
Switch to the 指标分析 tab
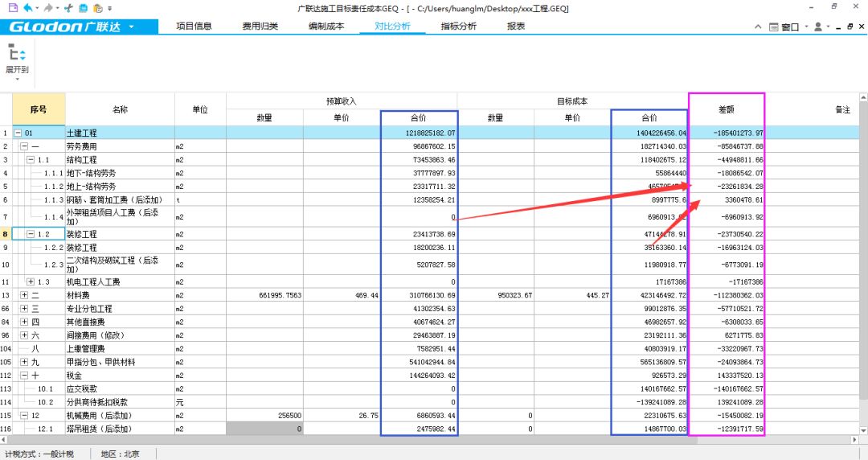point(458,26)
